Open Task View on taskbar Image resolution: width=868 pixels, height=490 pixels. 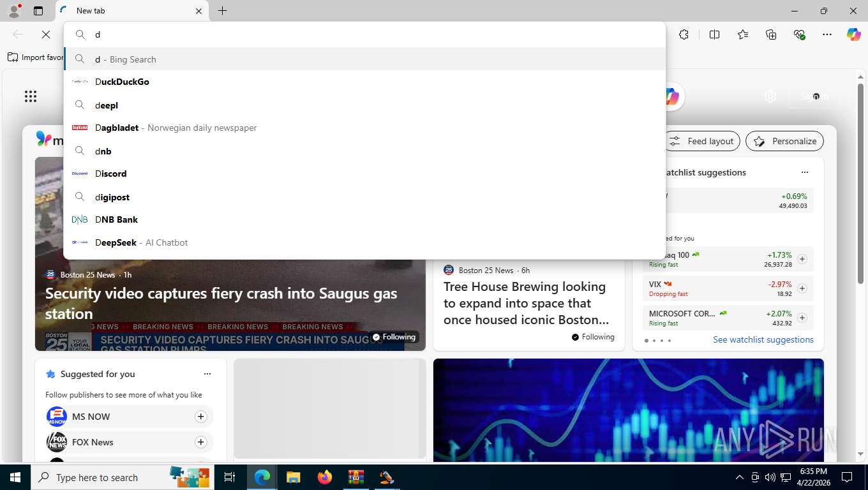[230, 477]
